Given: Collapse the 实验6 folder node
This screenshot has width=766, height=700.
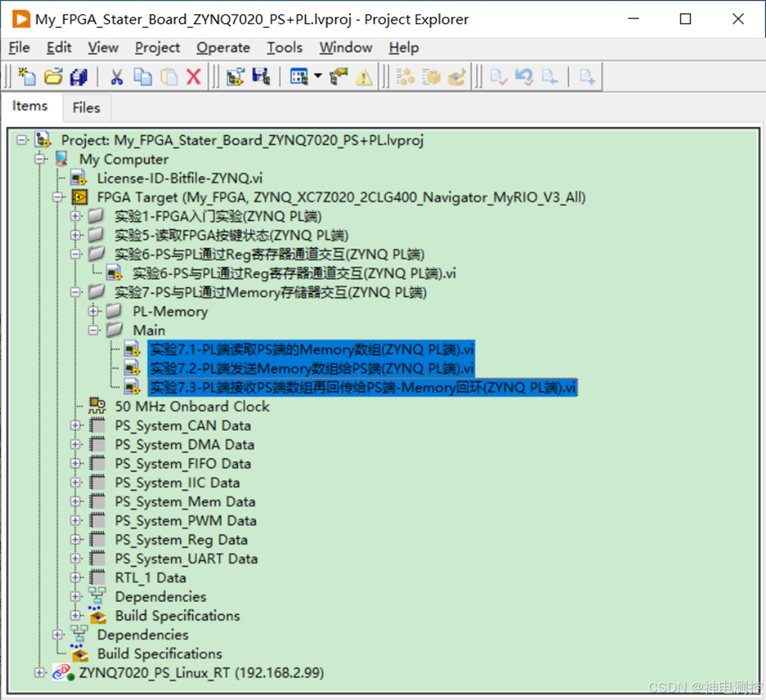Looking at the screenshot, I should (75, 254).
